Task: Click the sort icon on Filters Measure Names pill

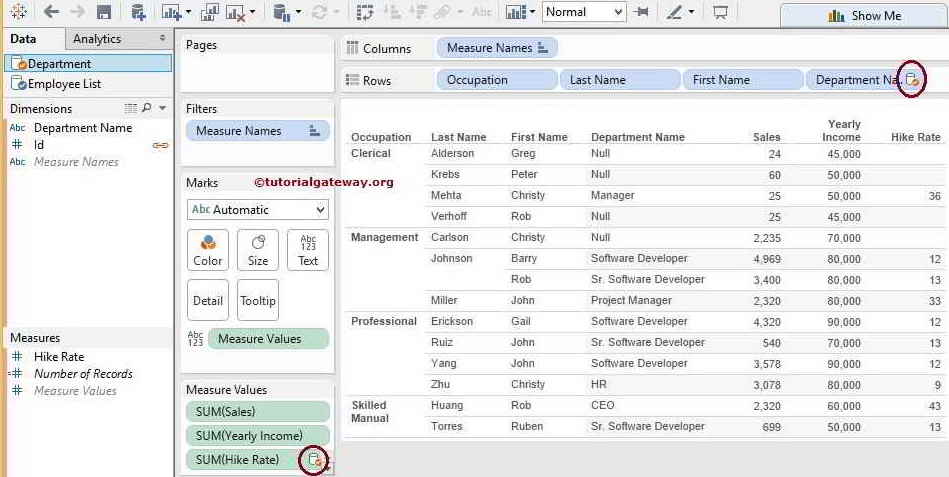Action: (x=314, y=131)
